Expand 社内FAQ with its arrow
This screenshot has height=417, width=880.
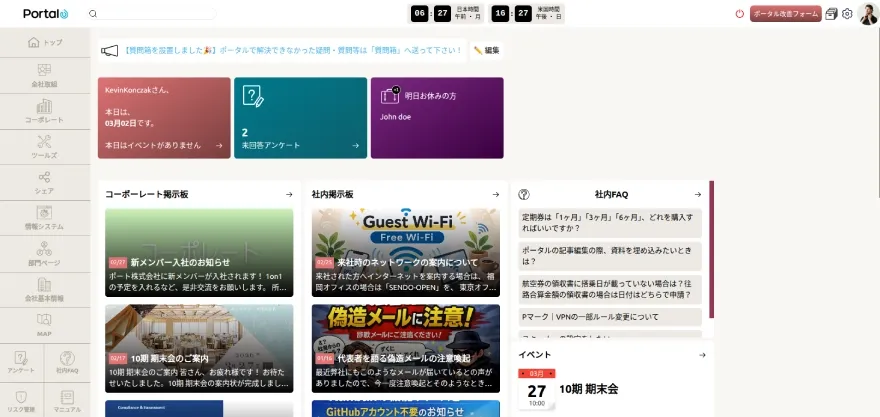point(698,195)
